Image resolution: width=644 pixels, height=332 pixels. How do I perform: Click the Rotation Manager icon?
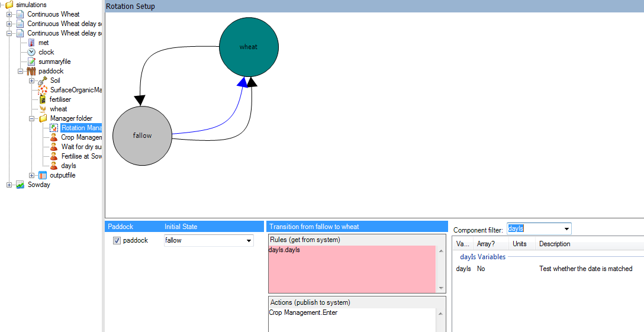point(54,128)
